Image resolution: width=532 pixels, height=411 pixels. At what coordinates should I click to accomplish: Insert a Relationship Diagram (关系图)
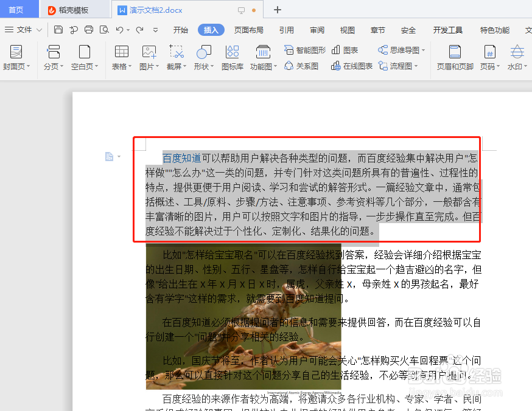tap(301, 66)
